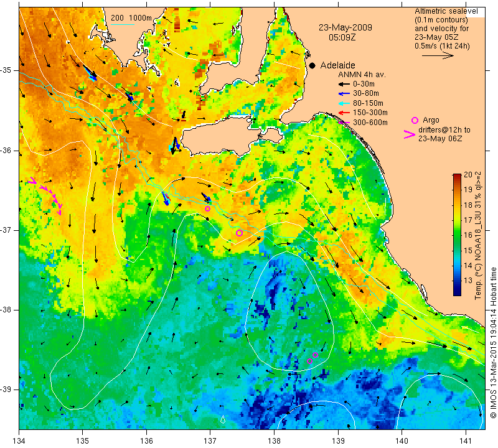
Task: Click the longitude axis label '141'
Action: (x=466, y=441)
